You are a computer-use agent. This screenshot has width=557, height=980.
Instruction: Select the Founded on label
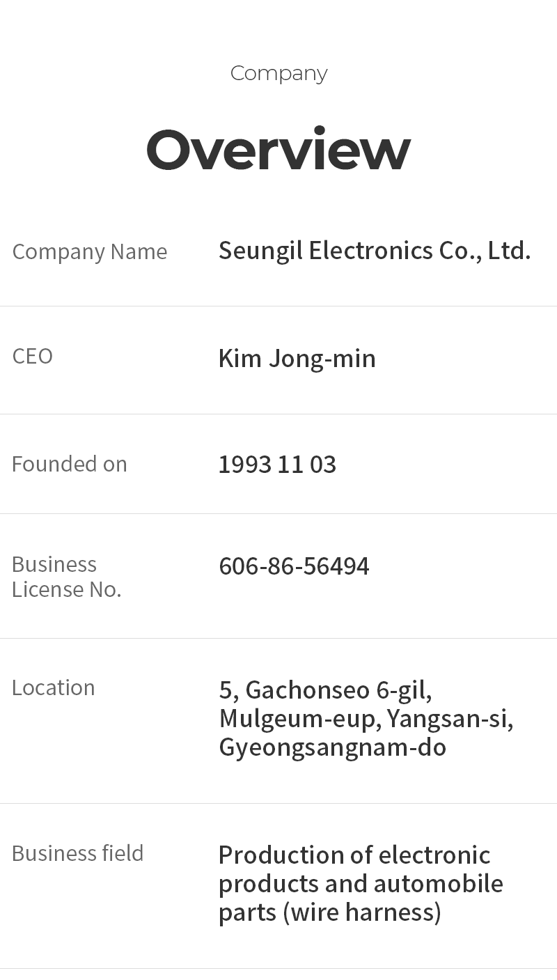70,464
